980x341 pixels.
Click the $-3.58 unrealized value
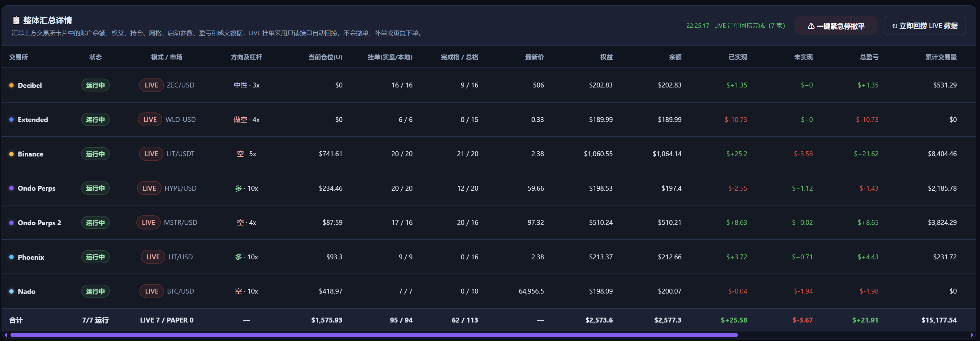pos(803,154)
